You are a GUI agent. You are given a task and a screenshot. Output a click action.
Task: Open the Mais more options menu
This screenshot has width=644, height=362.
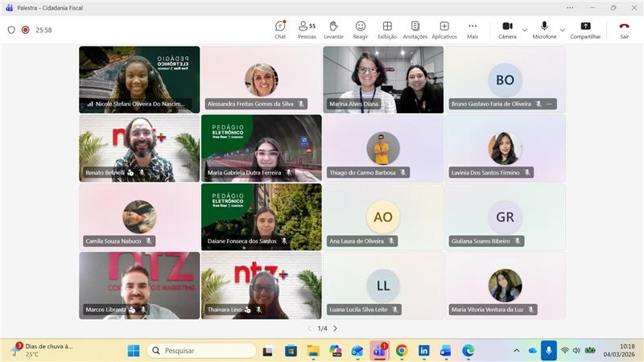(x=473, y=30)
